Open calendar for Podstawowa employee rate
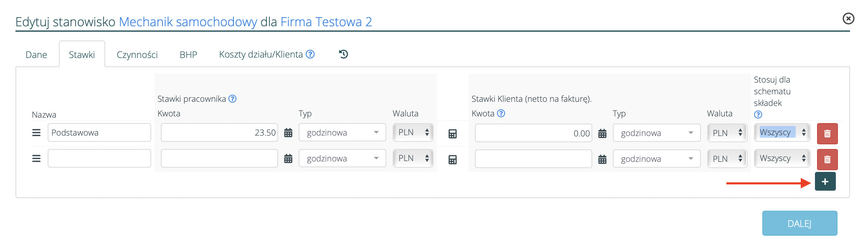Image resolution: width=868 pixels, height=252 pixels. [288, 133]
